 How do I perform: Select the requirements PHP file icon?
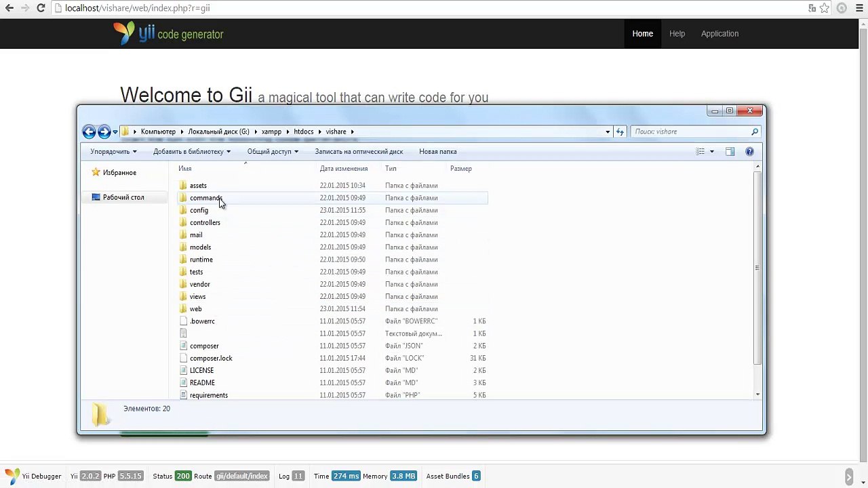(183, 395)
